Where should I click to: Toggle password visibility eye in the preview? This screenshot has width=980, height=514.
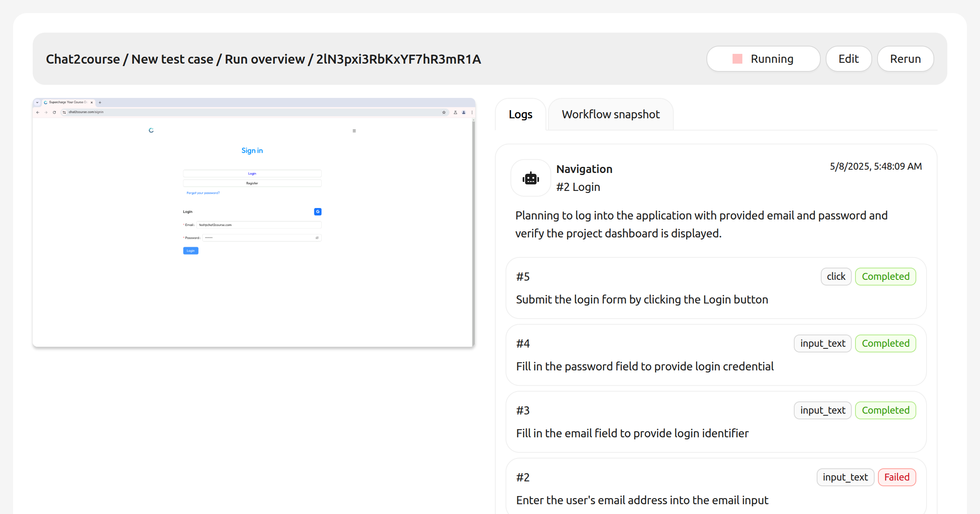tap(317, 238)
